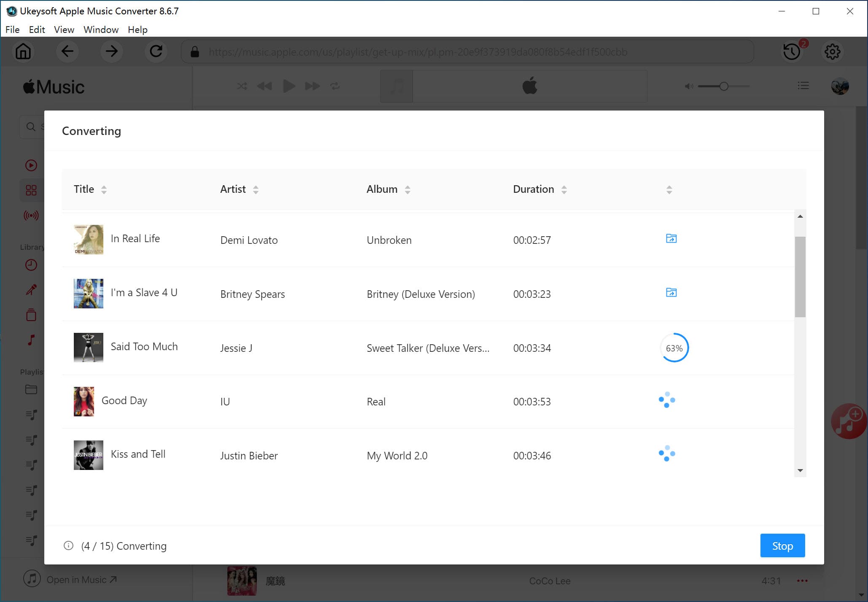868x602 pixels.
Task: Click the home/library icon in sidebar
Action: pos(23,51)
